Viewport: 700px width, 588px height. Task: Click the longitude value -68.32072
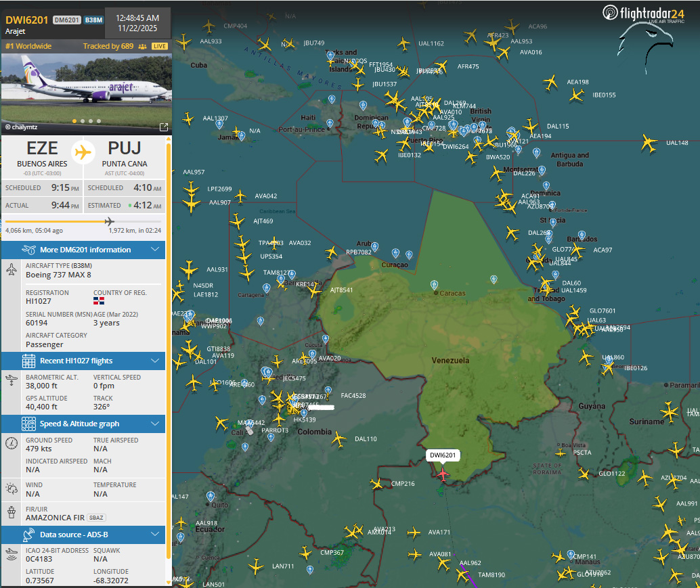[x=111, y=581]
